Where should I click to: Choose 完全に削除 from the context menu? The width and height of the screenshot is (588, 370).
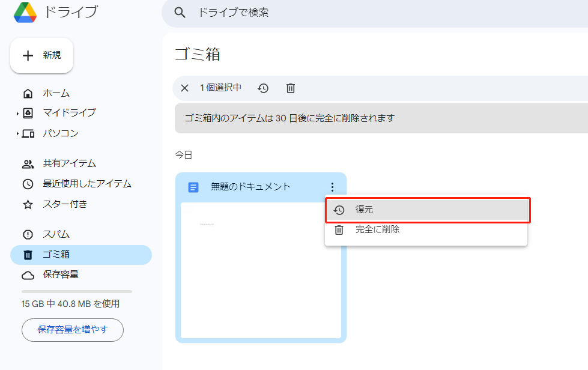(x=377, y=229)
